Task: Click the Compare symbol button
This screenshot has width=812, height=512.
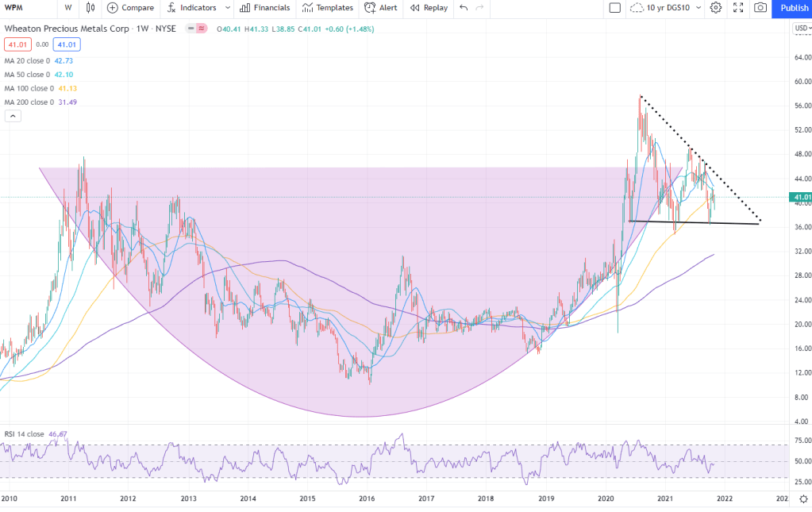Action: point(130,8)
